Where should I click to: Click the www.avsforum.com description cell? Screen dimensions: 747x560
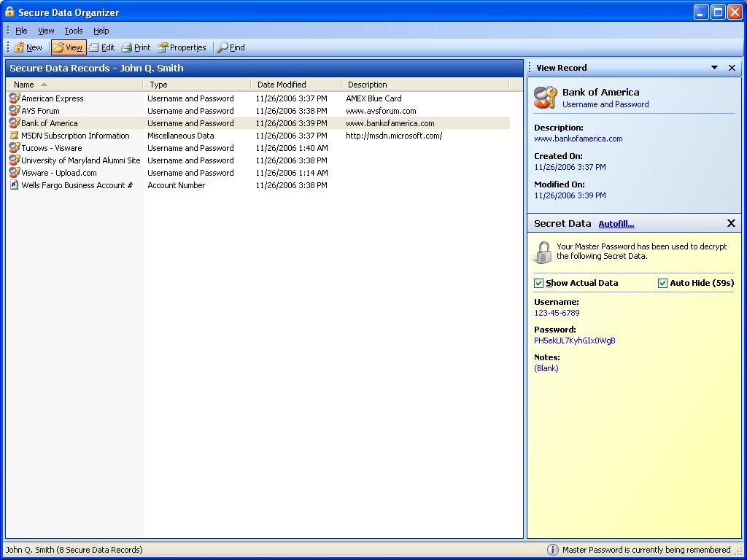click(x=381, y=111)
